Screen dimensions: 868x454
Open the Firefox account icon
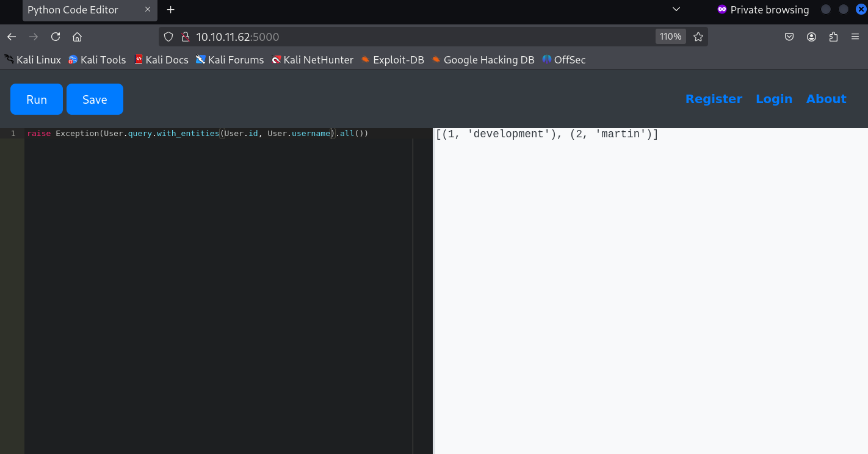click(811, 37)
